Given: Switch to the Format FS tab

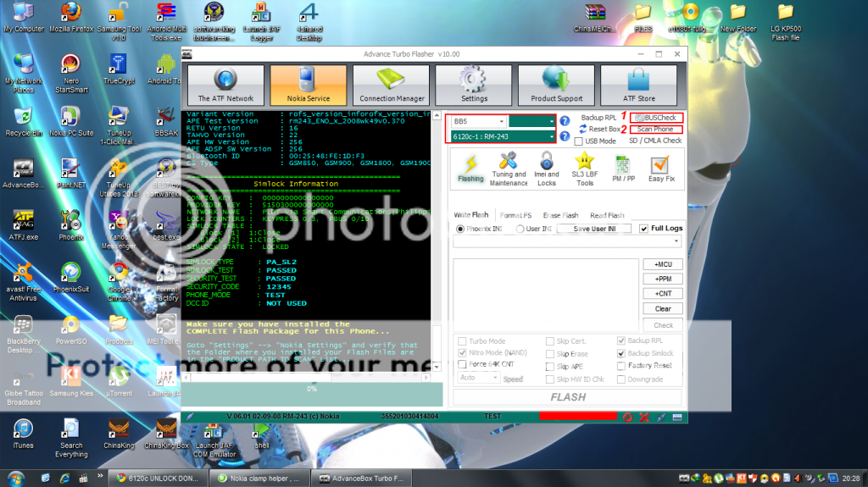Looking at the screenshot, I should click(515, 215).
